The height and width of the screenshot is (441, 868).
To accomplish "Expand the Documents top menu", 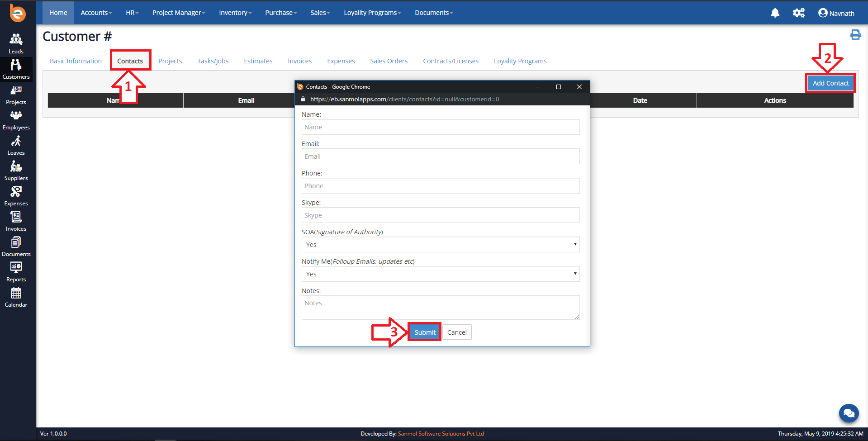I will click(x=434, y=13).
